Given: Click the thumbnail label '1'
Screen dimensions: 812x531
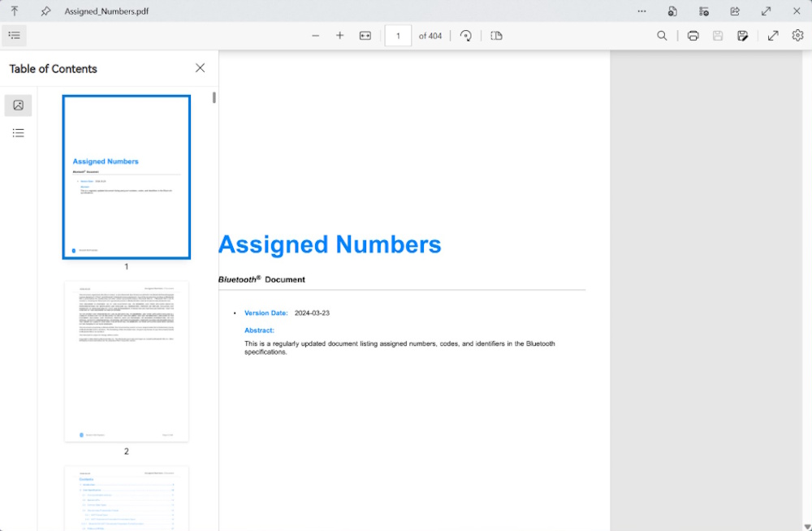Looking at the screenshot, I should click(x=127, y=266).
